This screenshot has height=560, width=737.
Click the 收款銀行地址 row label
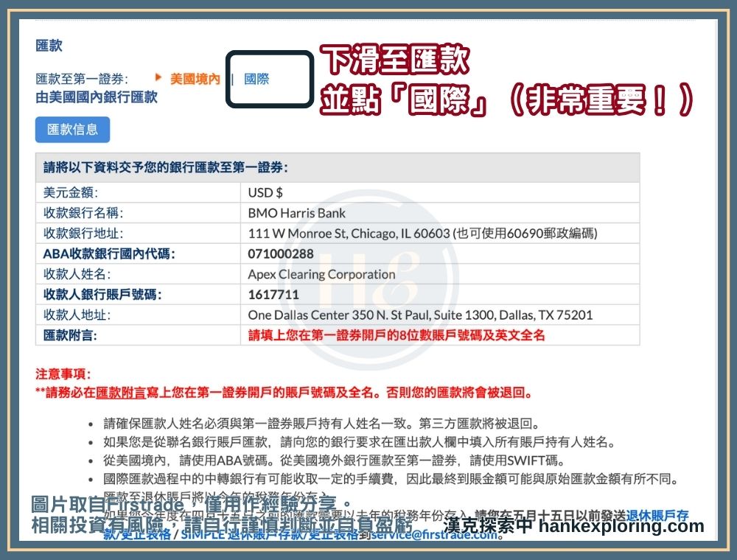[x=83, y=234]
